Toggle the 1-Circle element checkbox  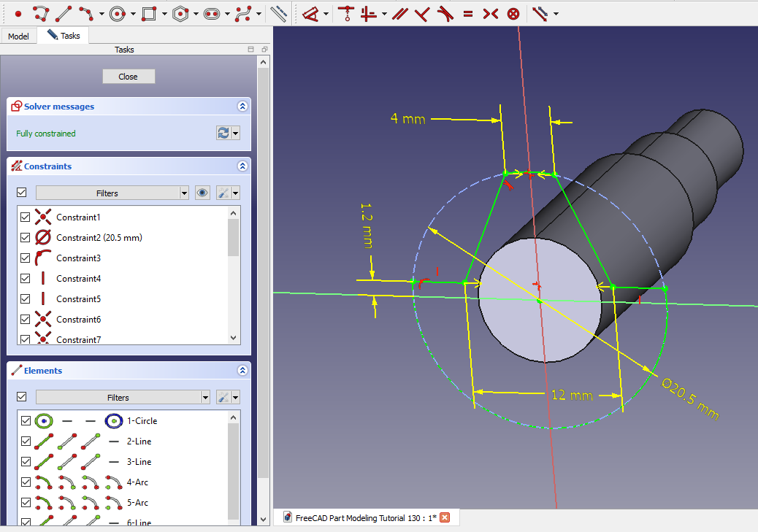tap(26, 421)
